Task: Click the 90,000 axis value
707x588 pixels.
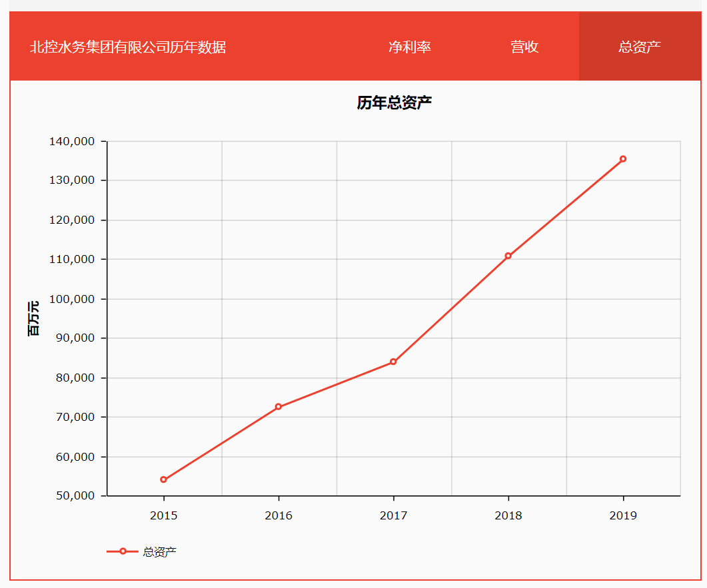Action: coord(75,338)
